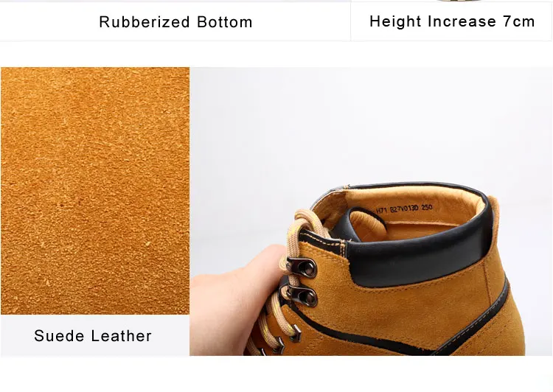This screenshot has width=553, height=392.
Task: Click the "Height Increase 7cm" caption
Action: tap(452, 21)
